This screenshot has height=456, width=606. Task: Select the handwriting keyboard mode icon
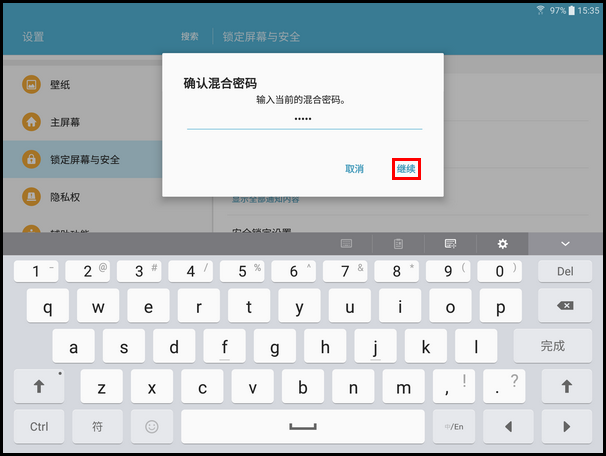tap(450, 244)
